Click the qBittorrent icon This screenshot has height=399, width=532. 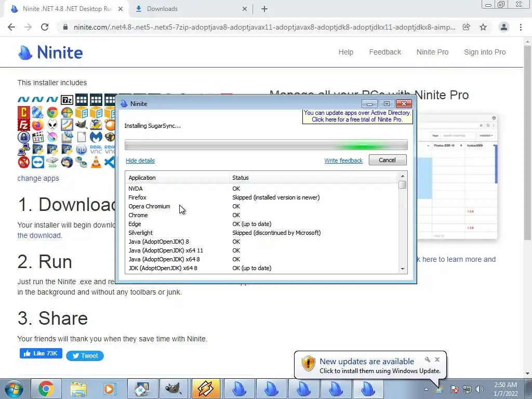[82, 149]
